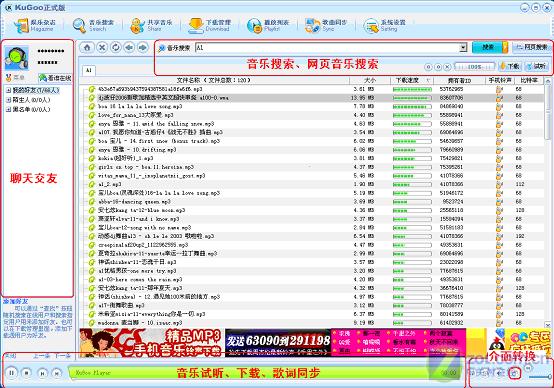This screenshot has width=554, height=388.
Task: Select row al忧郁男孩-one more try.mp3
Action: point(311,271)
